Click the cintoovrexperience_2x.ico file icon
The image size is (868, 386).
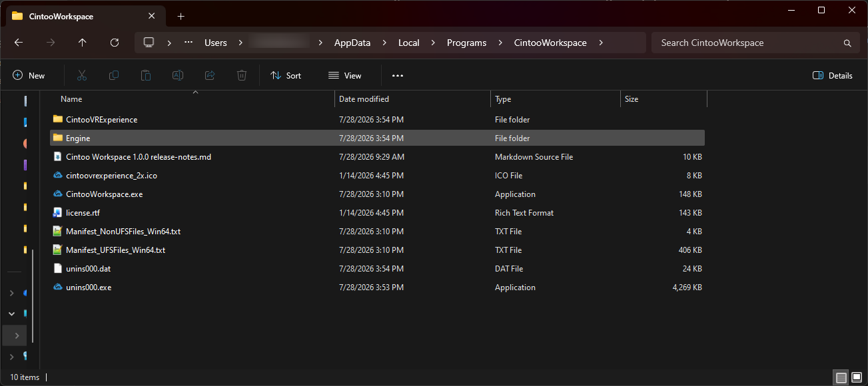pos(57,176)
